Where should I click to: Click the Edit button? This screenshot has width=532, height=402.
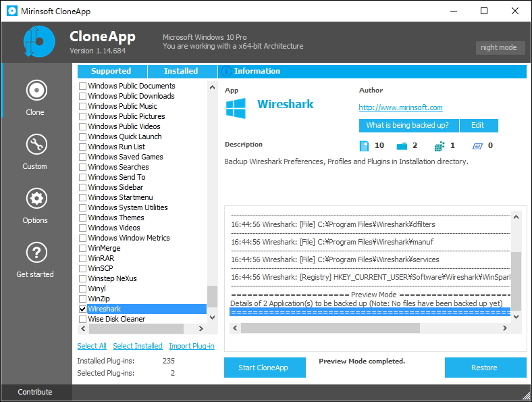click(x=479, y=125)
